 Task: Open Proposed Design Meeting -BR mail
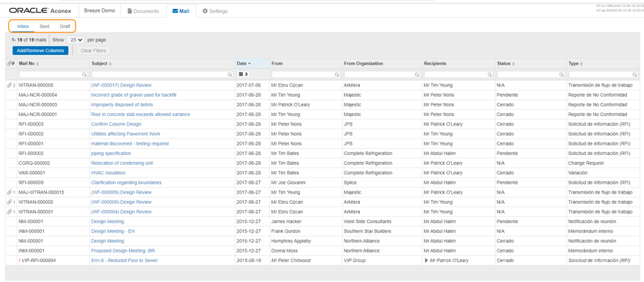pos(123,250)
